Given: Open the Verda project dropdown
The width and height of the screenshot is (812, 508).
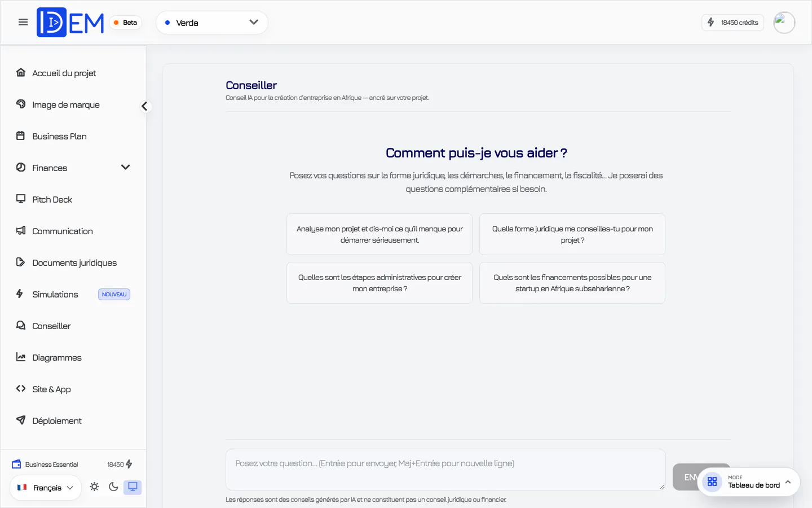Looking at the screenshot, I should 212,23.
